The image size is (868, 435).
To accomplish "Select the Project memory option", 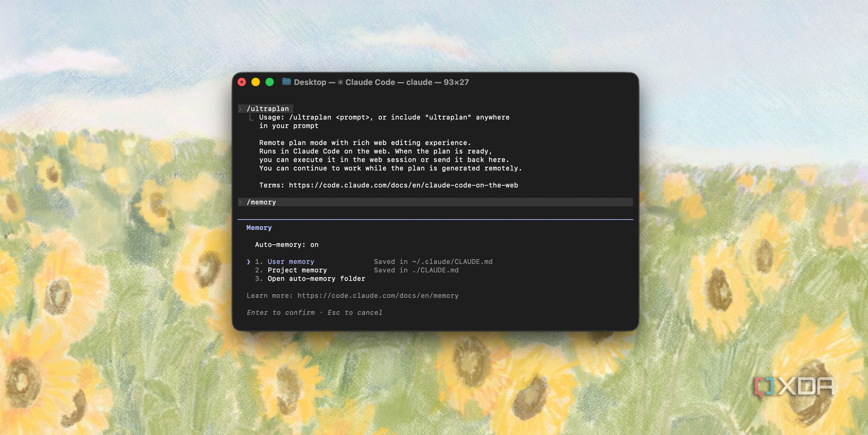I will pos(297,270).
